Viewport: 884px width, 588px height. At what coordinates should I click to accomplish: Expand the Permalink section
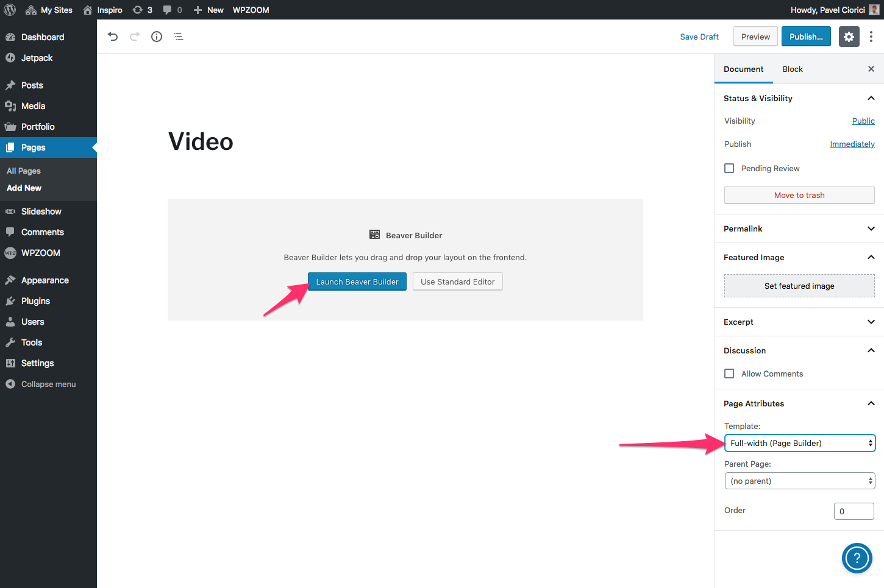pos(799,228)
